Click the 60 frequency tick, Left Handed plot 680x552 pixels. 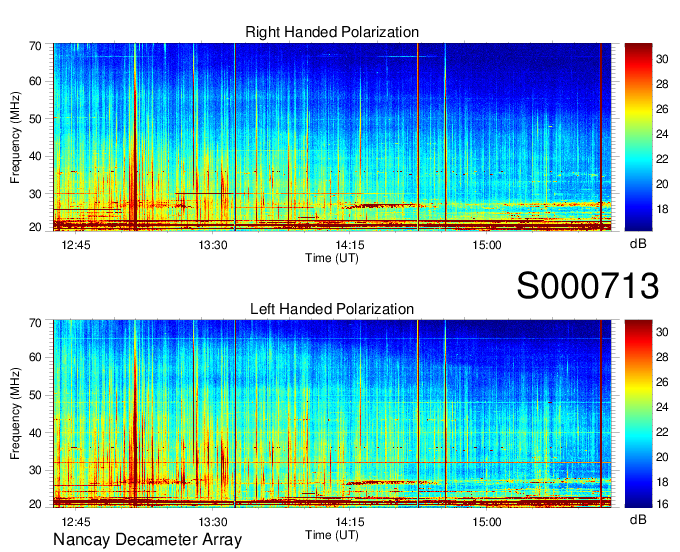[35, 358]
